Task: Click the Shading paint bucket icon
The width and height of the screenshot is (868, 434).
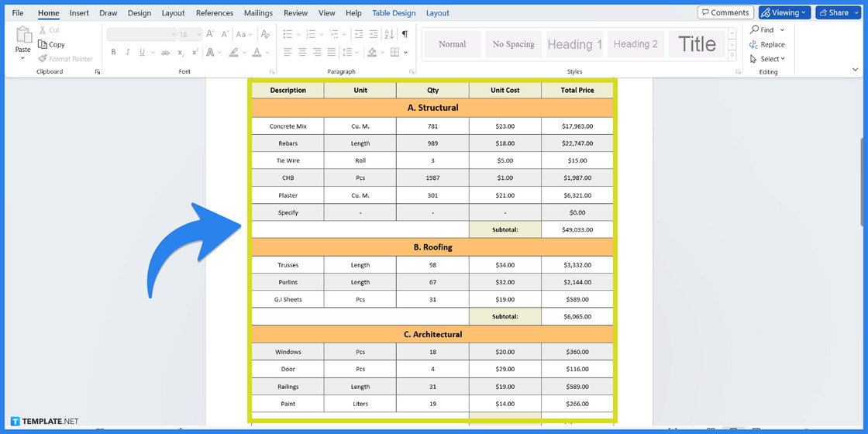Action: click(372, 52)
